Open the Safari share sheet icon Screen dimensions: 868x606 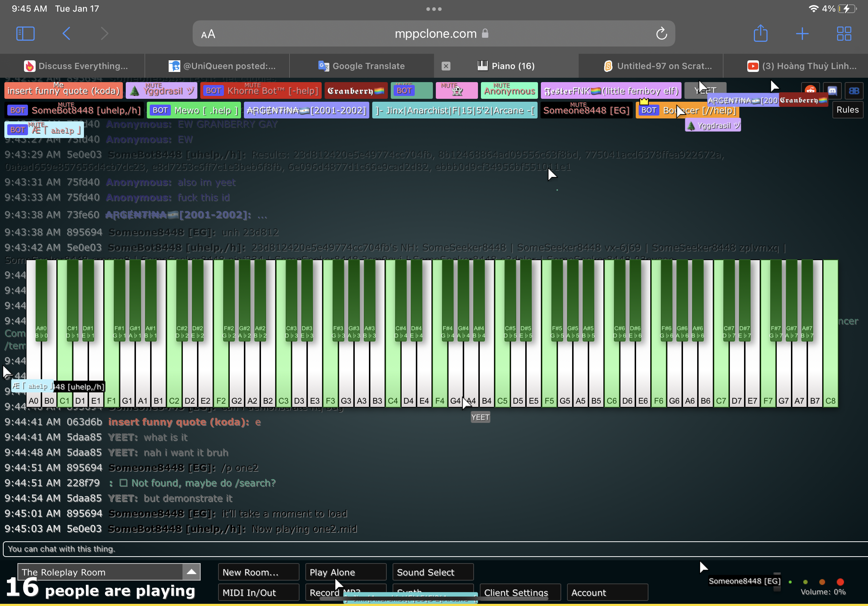[760, 33]
